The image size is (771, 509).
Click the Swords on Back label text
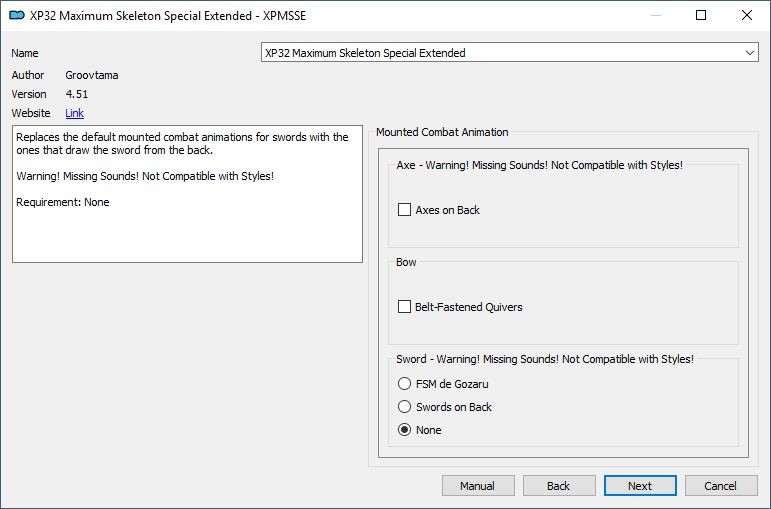click(x=454, y=407)
